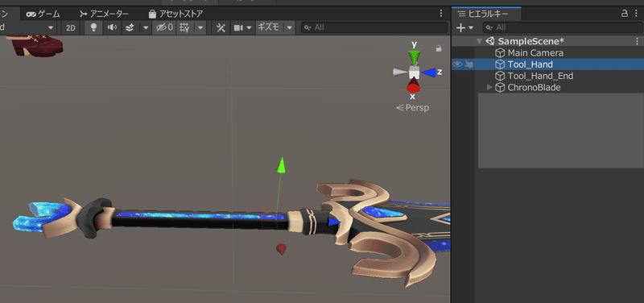Open the ギズモ dropdown arrow
The width and height of the screenshot is (644, 303).
[290, 27]
